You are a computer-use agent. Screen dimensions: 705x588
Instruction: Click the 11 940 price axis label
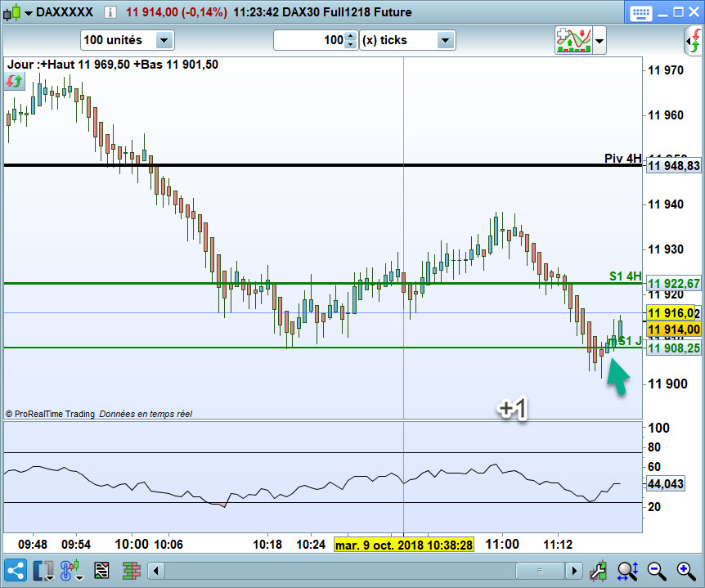tap(666, 204)
